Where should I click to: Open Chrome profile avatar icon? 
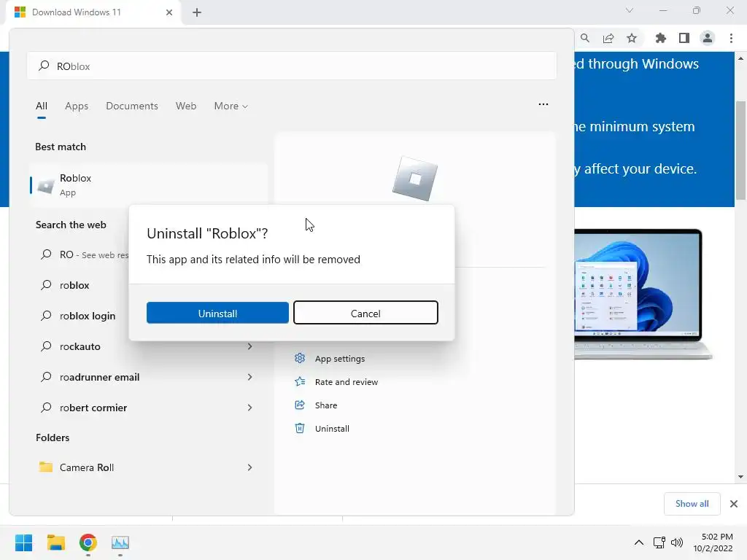point(708,38)
